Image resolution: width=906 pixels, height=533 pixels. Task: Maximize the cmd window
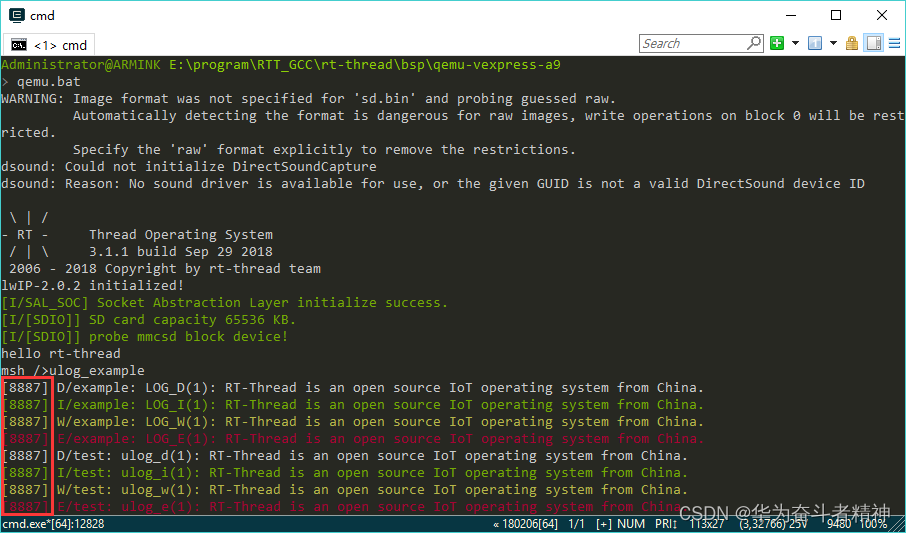point(836,16)
